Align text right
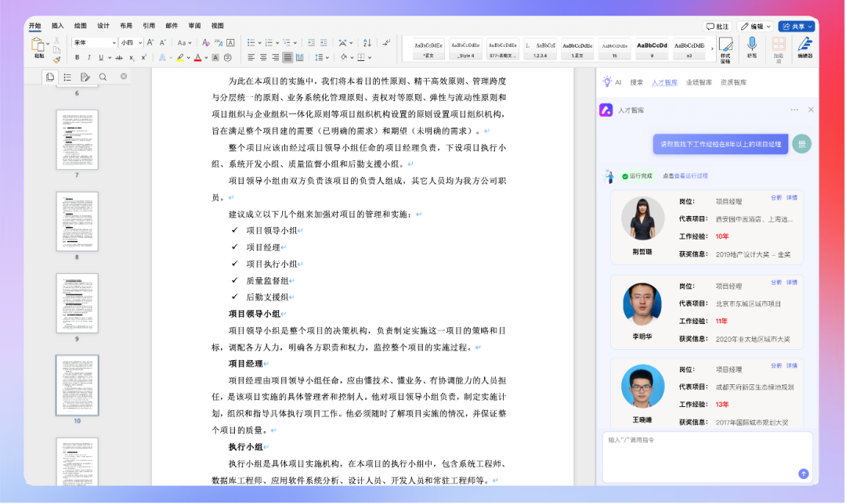This screenshot has width=846, height=504. (x=275, y=58)
